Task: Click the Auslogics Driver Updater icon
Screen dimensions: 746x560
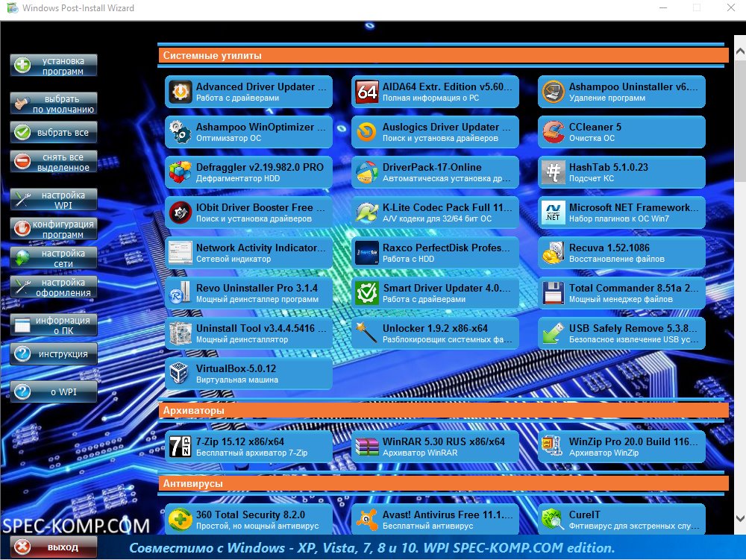Action: 367,132
